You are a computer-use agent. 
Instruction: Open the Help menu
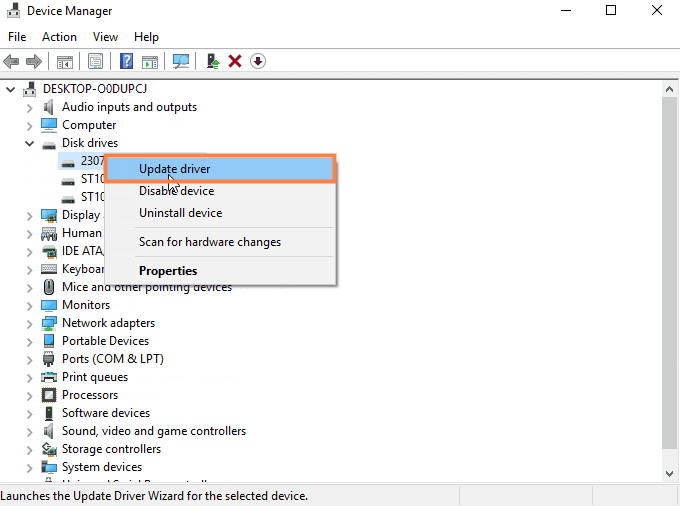tap(146, 37)
